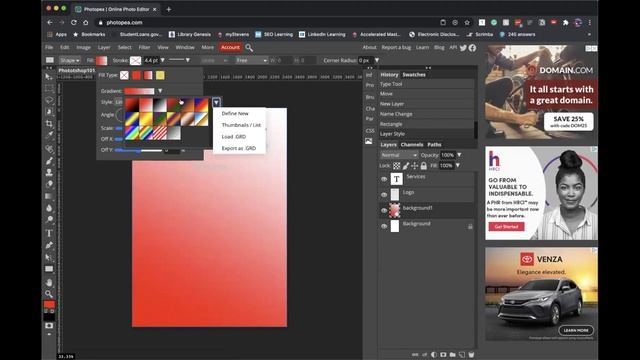The image size is (640, 360).
Task: Choose the solid color Fill Type
Action: tap(136, 75)
